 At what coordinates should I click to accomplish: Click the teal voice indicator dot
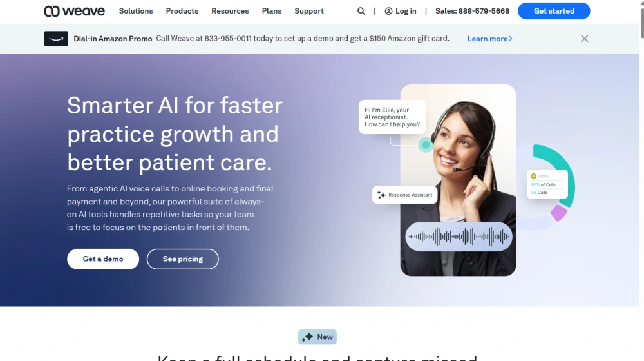[426, 145]
